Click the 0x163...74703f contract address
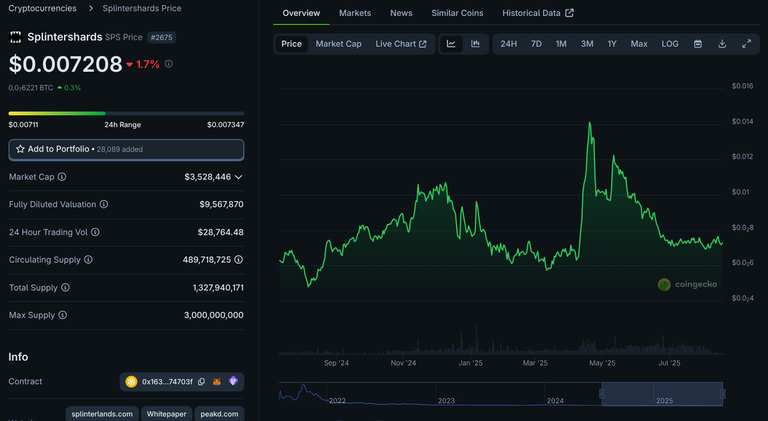Screen dimensions: 768x421 [x=167, y=381]
